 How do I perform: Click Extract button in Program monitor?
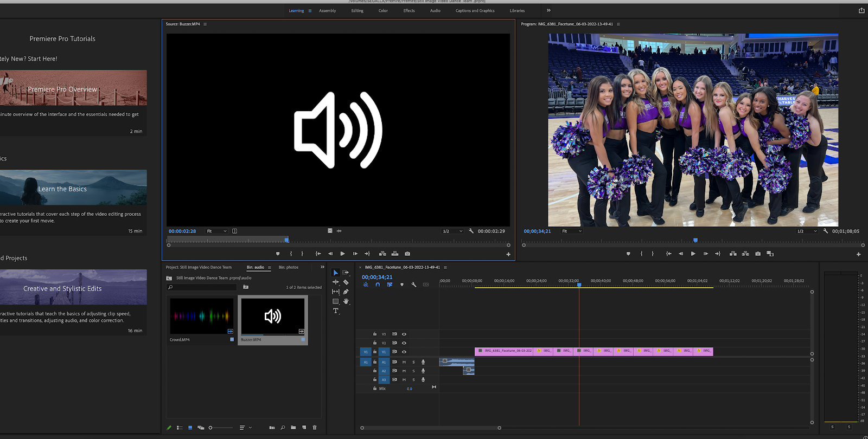(745, 254)
